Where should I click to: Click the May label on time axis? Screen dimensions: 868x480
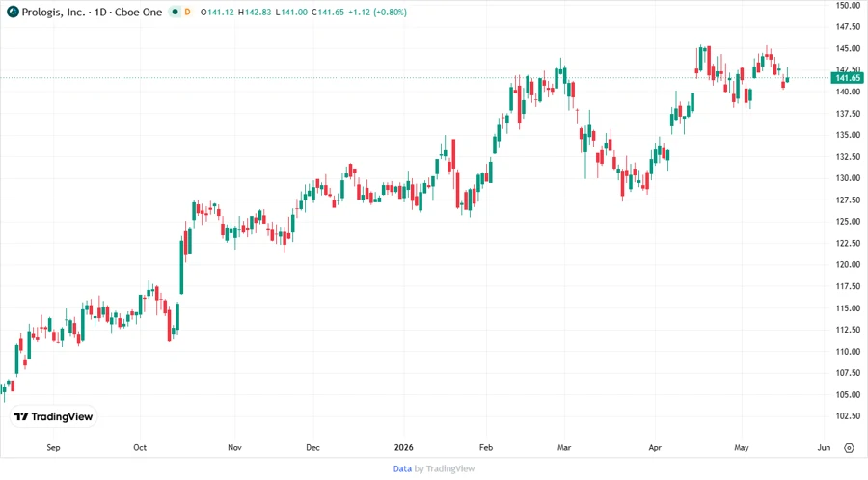tap(742, 447)
